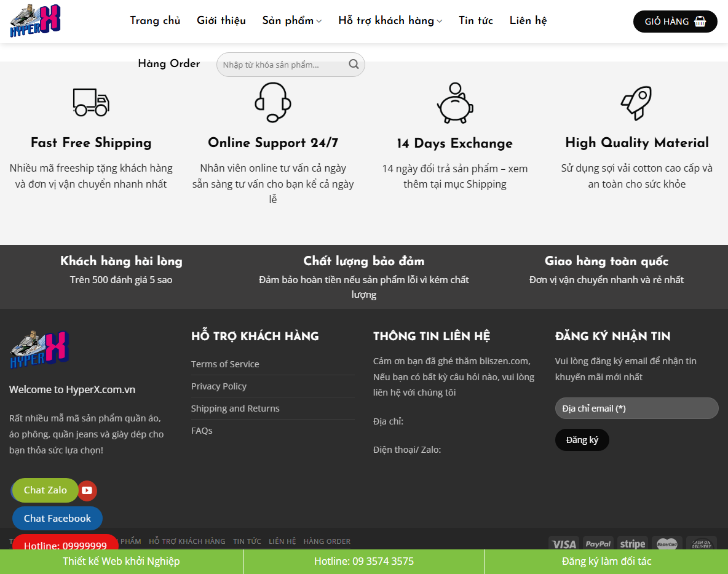Click the Online Support 24/7 headset icon
The image size is (728, 574).
point(272,102)
